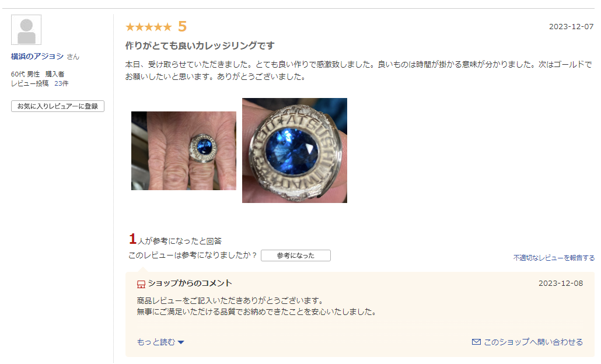
Task: Register reviewer via お気に入りレビュアーに登録 button
Action: (58, 106)
